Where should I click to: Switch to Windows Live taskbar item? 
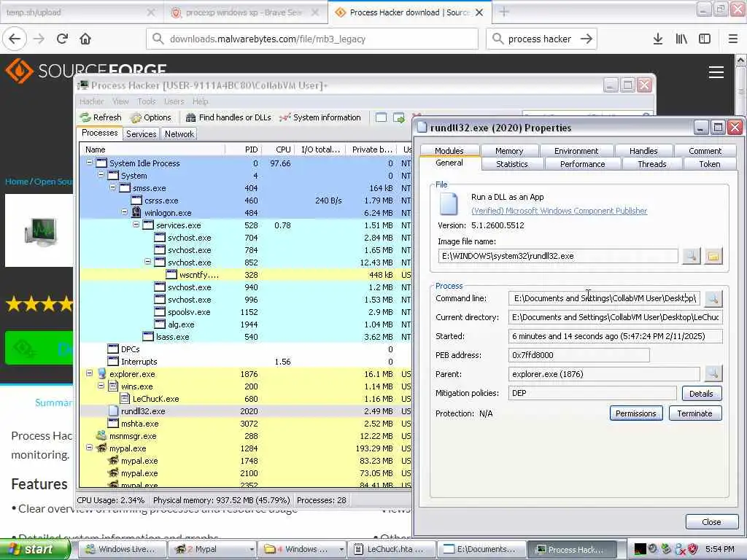click(x=122, y=550)
